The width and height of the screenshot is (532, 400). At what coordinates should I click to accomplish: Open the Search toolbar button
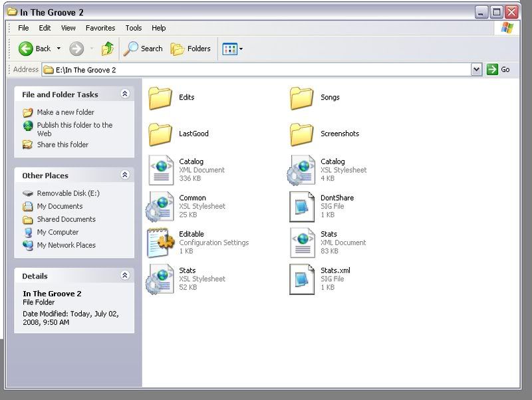click(144, 49)
